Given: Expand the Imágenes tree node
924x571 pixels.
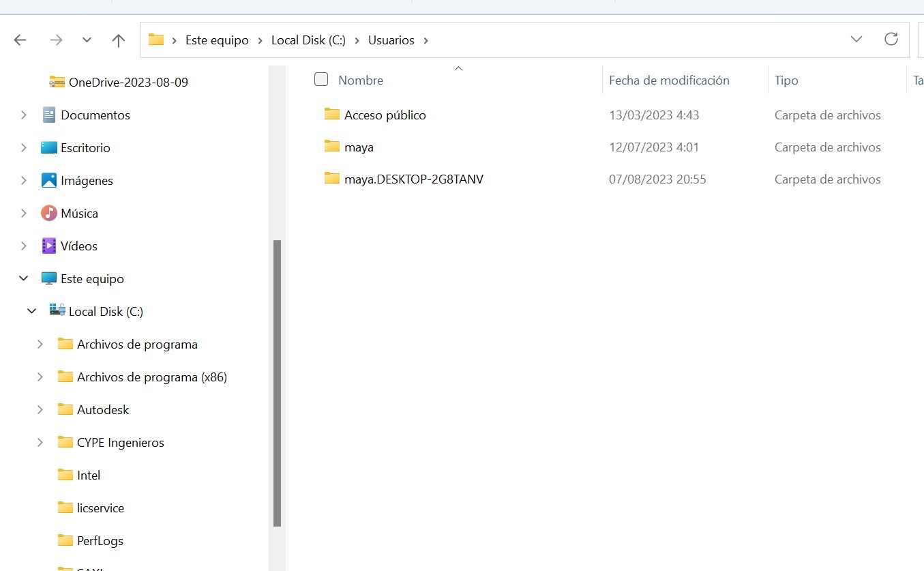Looking at the screenshot, I should (24, 181).
